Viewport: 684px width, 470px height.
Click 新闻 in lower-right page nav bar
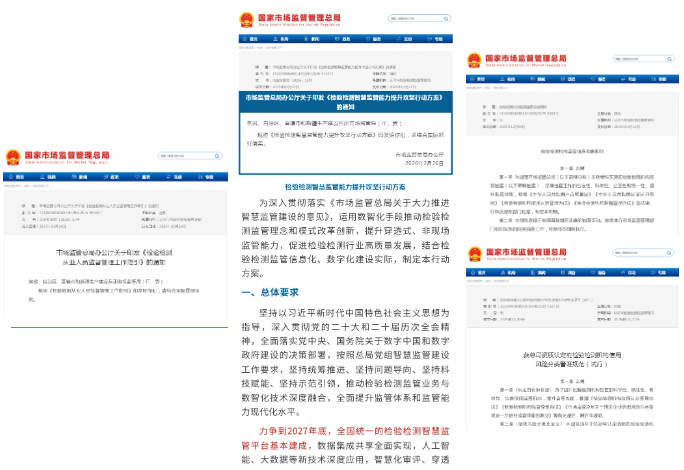click(x=539, y=272)
